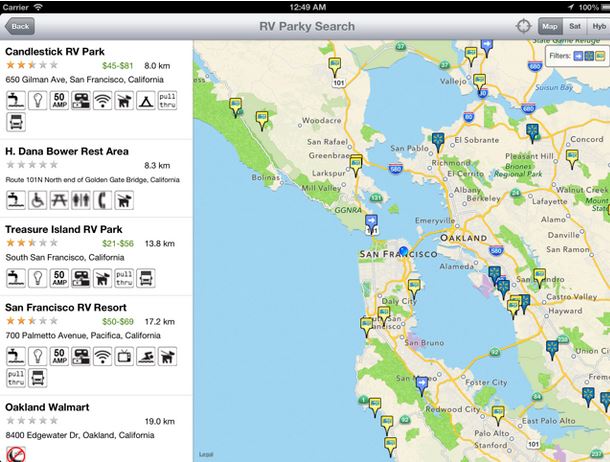Switch to Map view tab
Screen dimensions: 610x462
pos(550,26)
